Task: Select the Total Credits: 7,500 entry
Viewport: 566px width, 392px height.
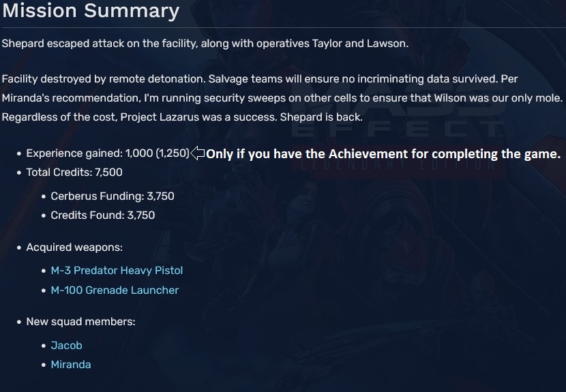Action: (74, 172)
